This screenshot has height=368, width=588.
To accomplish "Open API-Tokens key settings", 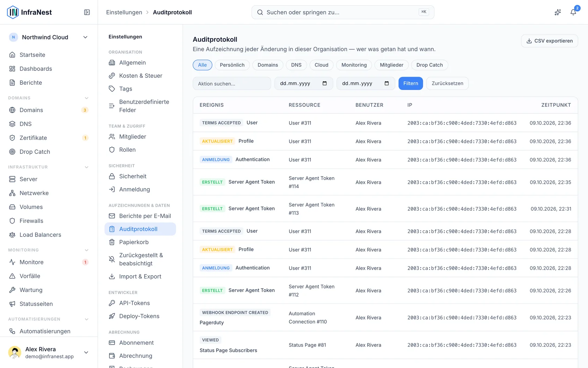I will tap(140, 303).
